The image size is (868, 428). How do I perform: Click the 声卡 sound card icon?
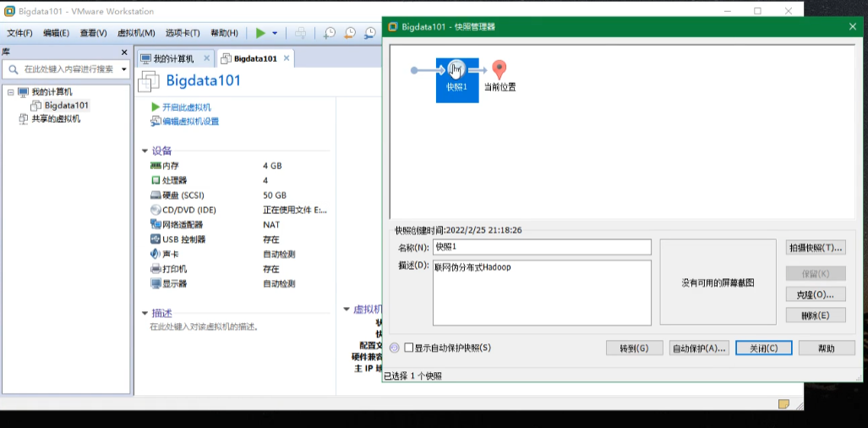pos(156,254)
